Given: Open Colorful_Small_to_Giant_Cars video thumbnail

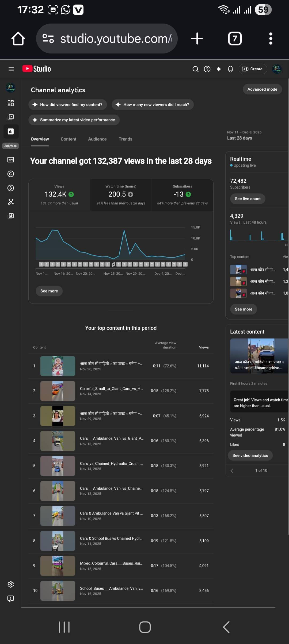Looking at the screenshot, I should (58, 391).
